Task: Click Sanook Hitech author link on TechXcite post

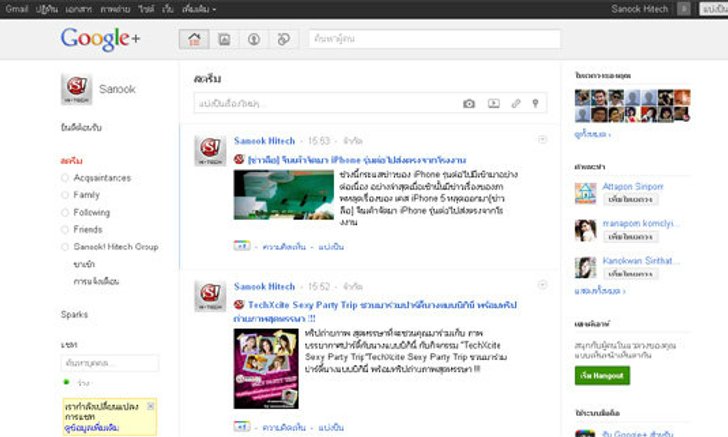Action: coord(264,287)
